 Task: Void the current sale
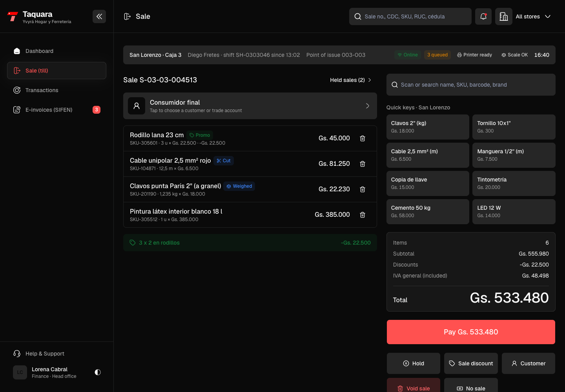tap(414, 386)
